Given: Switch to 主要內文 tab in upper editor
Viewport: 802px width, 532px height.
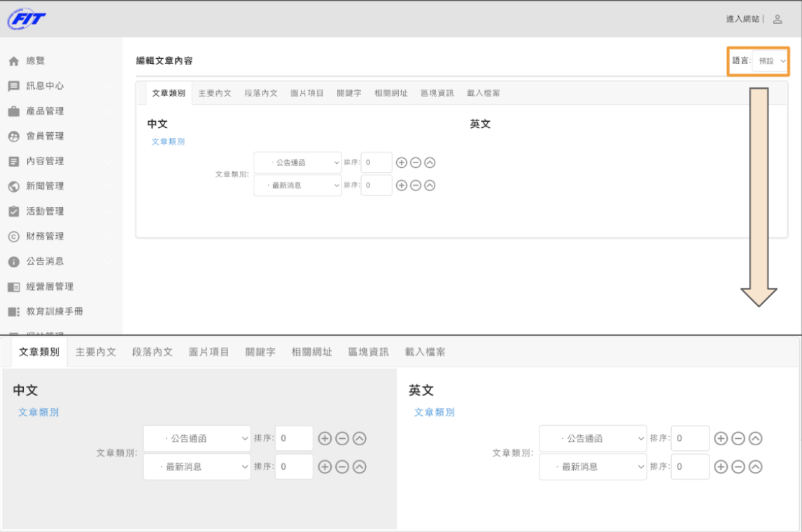Looking at the screenshot, I should 215,93.
